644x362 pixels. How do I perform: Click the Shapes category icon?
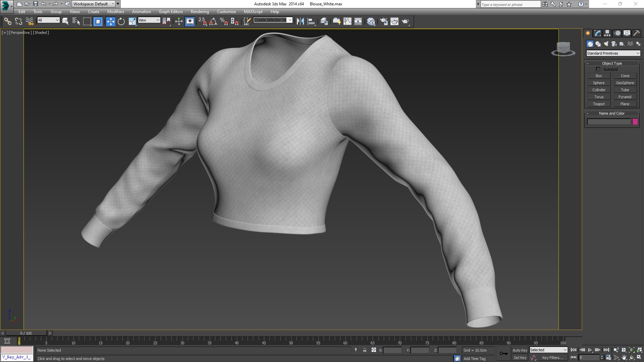598,44
